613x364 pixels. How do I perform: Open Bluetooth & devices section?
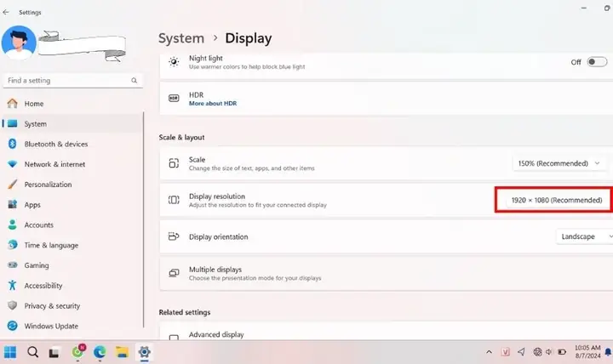tap(72, 144)
